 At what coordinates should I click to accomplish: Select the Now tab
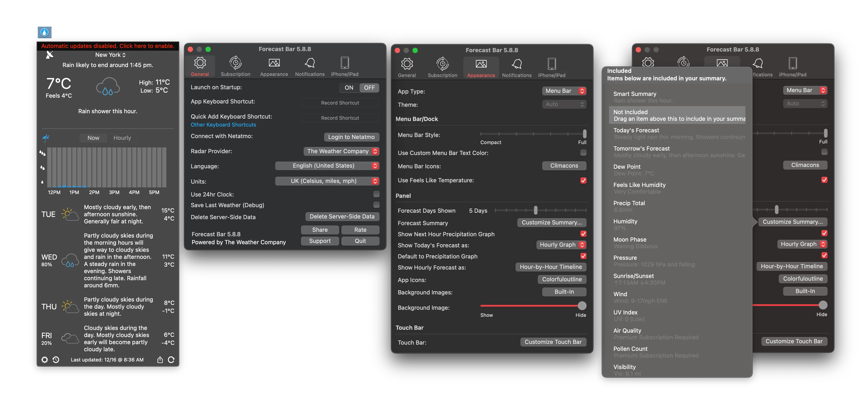click(93, 137)
